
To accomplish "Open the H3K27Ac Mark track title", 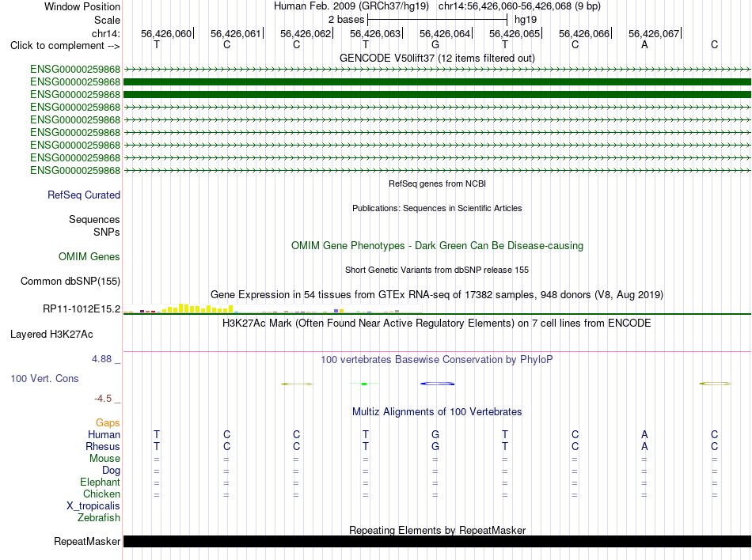I will click(436, 323).
